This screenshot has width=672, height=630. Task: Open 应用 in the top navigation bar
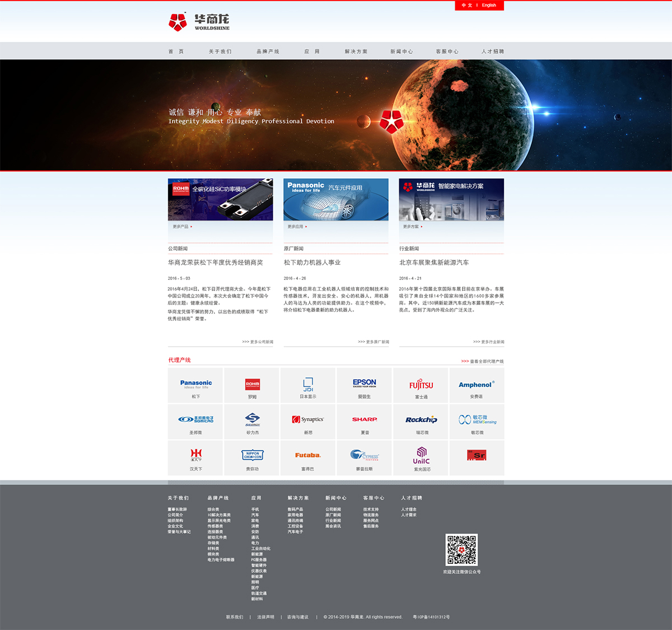click(312, 52)
